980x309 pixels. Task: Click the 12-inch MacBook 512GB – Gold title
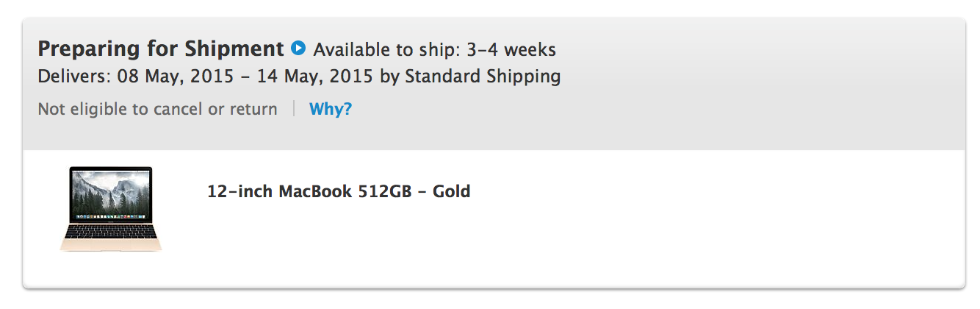tap(339, 192)
